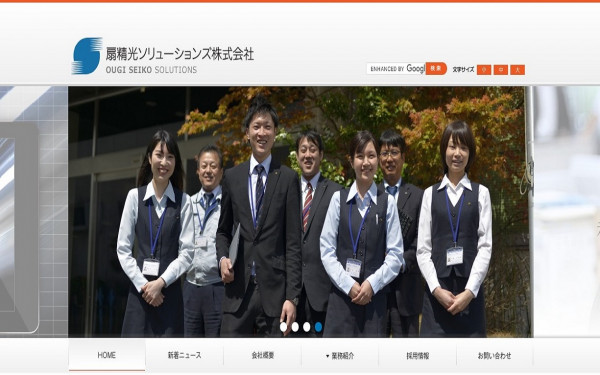Open the 採用情報 menu item
The image size is (600, 375).
click(417, 355)
